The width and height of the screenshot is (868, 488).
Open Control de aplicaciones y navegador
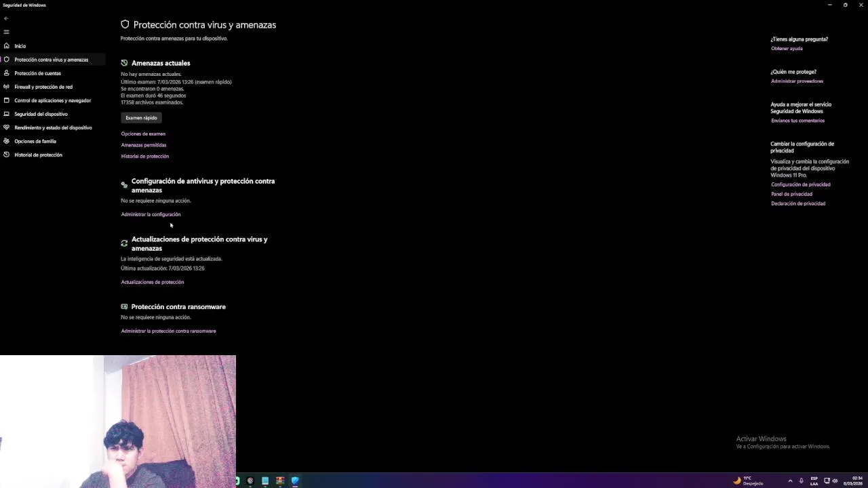[x=52, y=100]
